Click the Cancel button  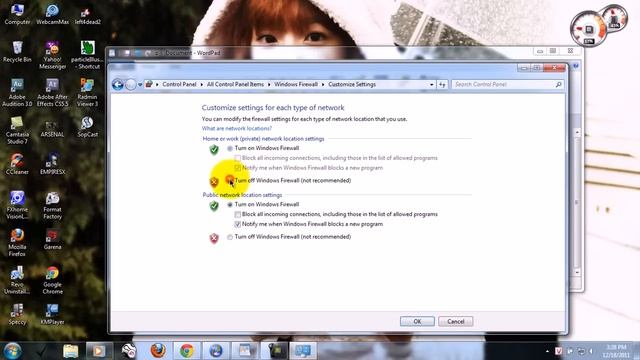(x=456, y=321)
